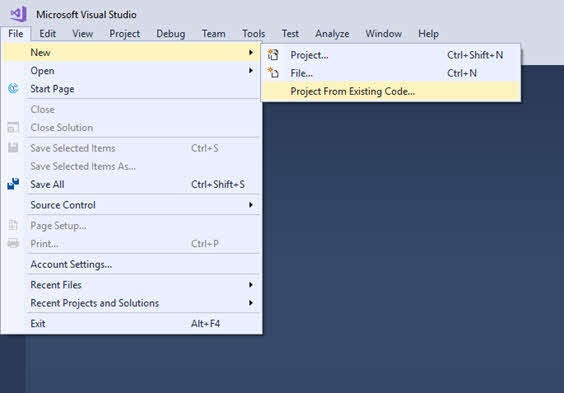Click the Save All floppy disks icon

coord(13,184)
